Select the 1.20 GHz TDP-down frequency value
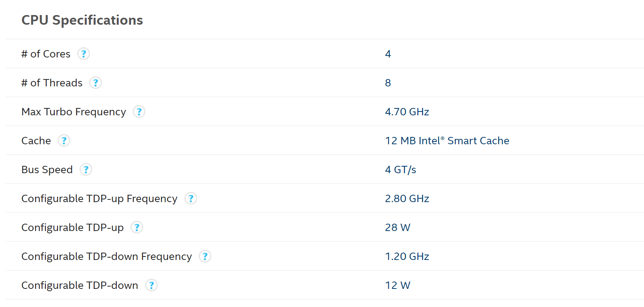The width and height of the screenshot is (644, 307). point(407,256)
